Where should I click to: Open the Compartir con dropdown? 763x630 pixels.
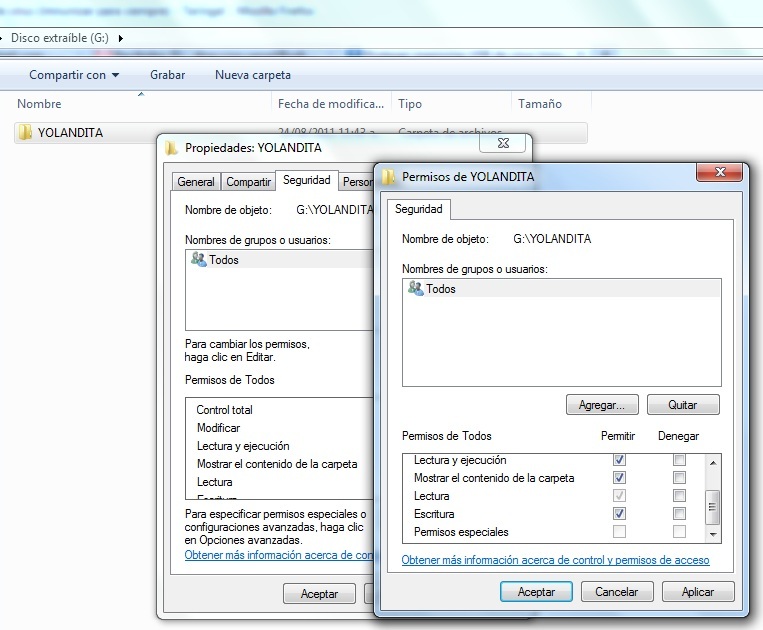[x=74, y=75]
